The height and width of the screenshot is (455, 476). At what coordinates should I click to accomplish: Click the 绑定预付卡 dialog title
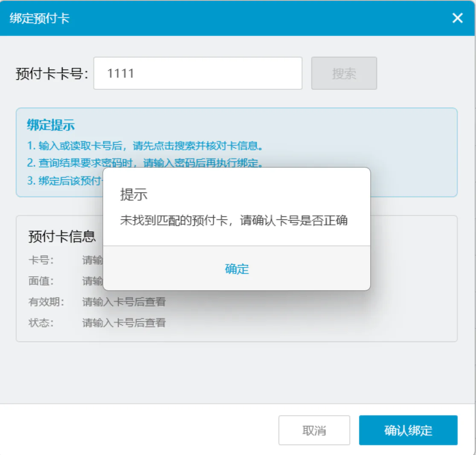(x=40, y=18)
